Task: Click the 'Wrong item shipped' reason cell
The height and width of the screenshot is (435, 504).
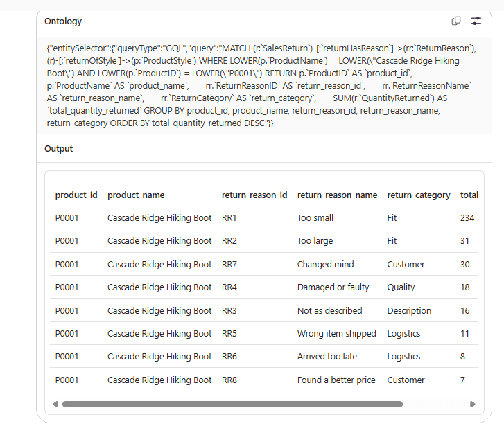Action: point(336,334)
